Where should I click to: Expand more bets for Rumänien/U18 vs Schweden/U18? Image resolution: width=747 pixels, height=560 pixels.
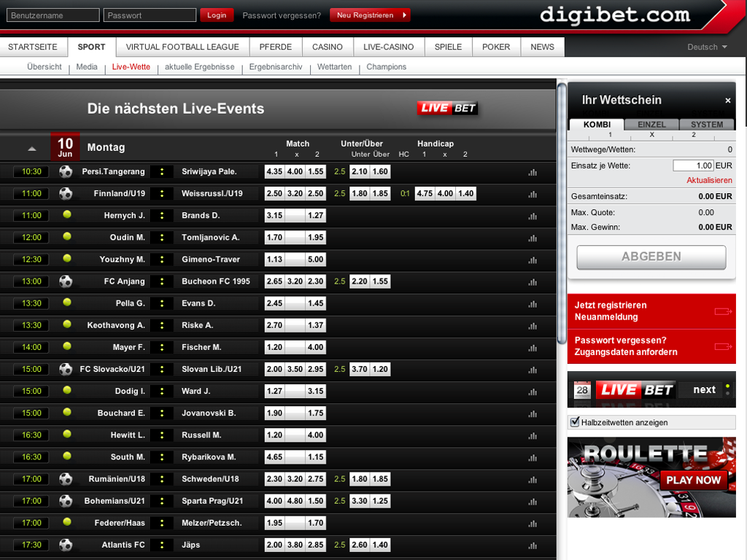[x=162, y=479]
